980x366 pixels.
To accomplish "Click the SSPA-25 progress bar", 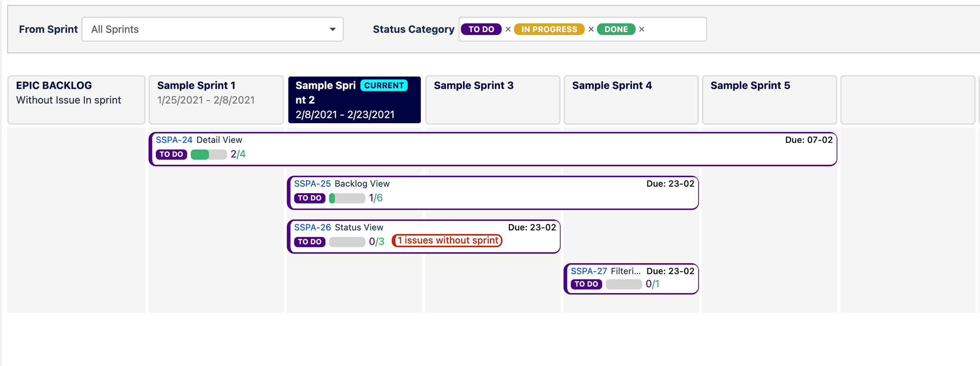I will [347, 198].
